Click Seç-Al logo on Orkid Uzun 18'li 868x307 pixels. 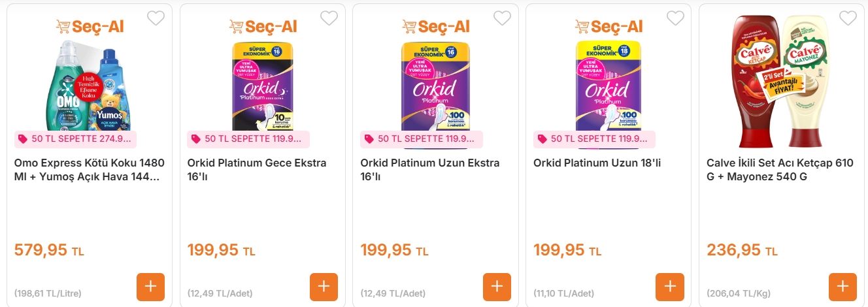609,26
